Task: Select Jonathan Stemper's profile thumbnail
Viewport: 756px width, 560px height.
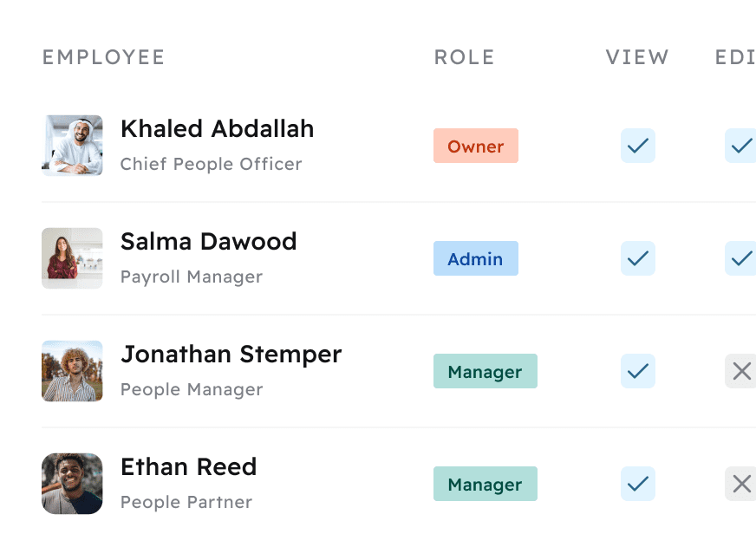Action: [x=72, y=371]
